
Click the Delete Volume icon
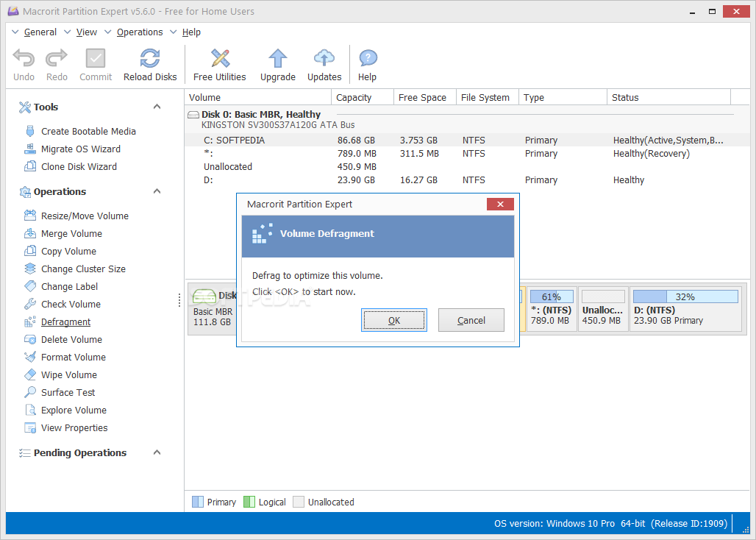point(30,339)
